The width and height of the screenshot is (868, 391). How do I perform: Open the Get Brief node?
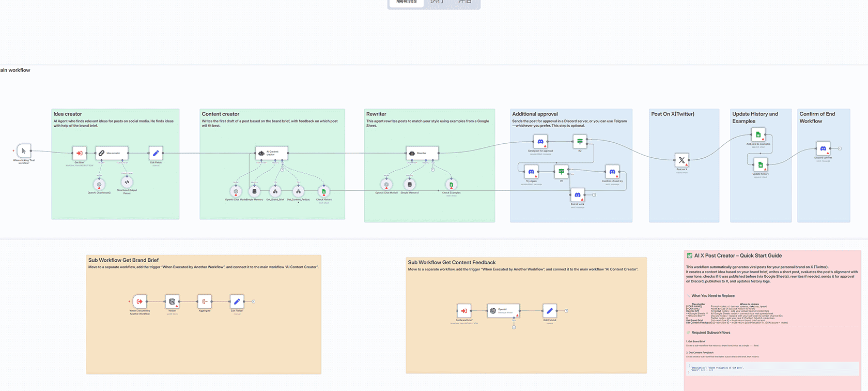(79, 153)
